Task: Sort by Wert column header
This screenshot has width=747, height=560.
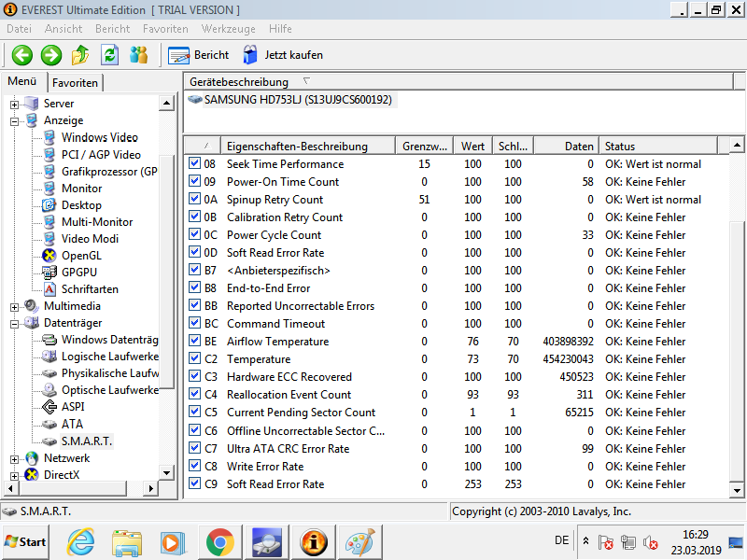Action: point(472,147)
